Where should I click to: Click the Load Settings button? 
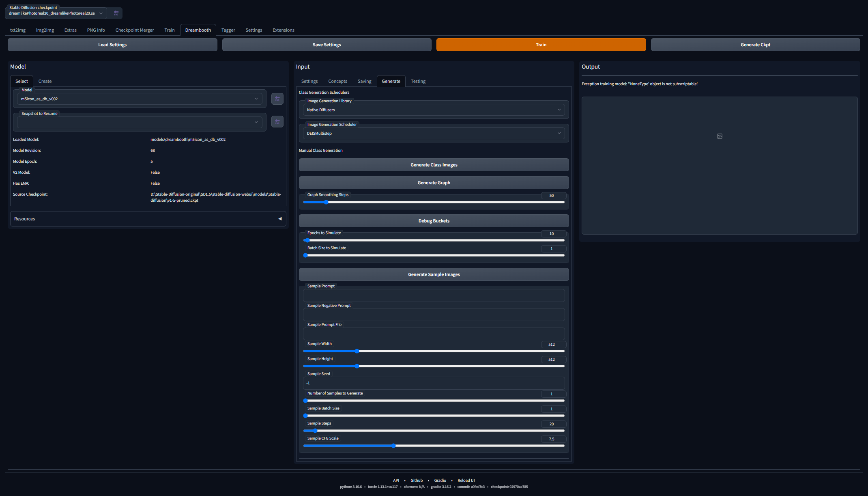click(112, 45)
